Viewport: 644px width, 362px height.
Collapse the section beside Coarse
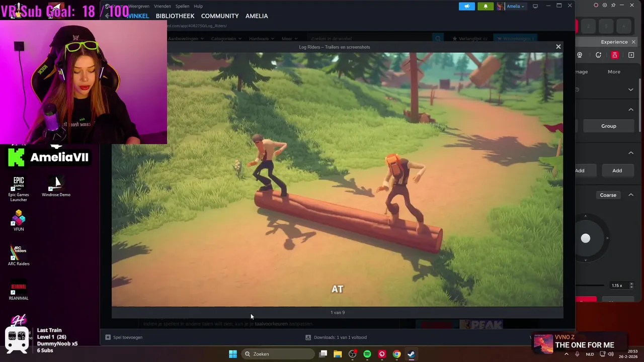(631, 195)
